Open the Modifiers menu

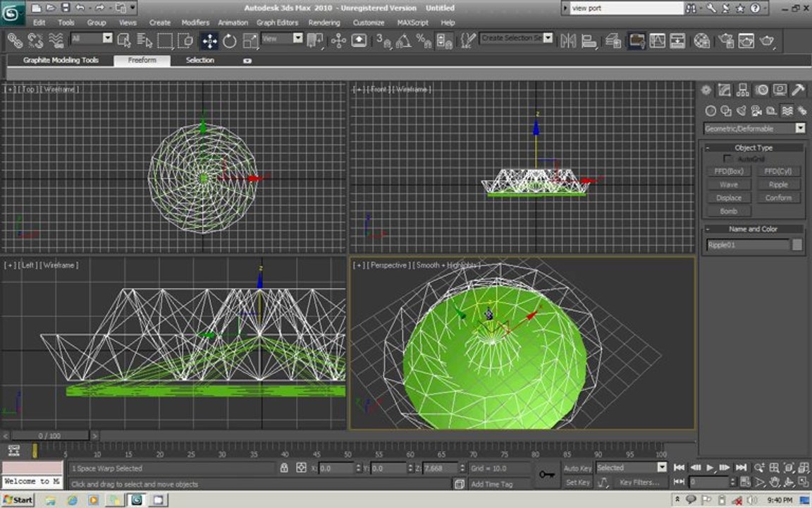coord(195,23)
